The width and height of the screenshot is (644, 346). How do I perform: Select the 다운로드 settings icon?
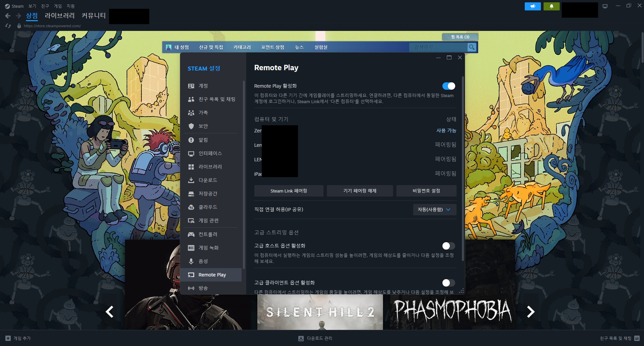point(191,180)
